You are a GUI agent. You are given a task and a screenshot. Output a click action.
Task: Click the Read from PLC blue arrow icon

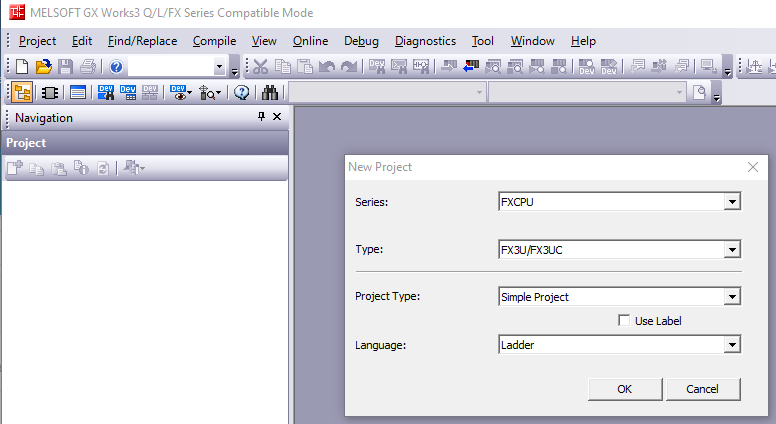pos(471,66)
